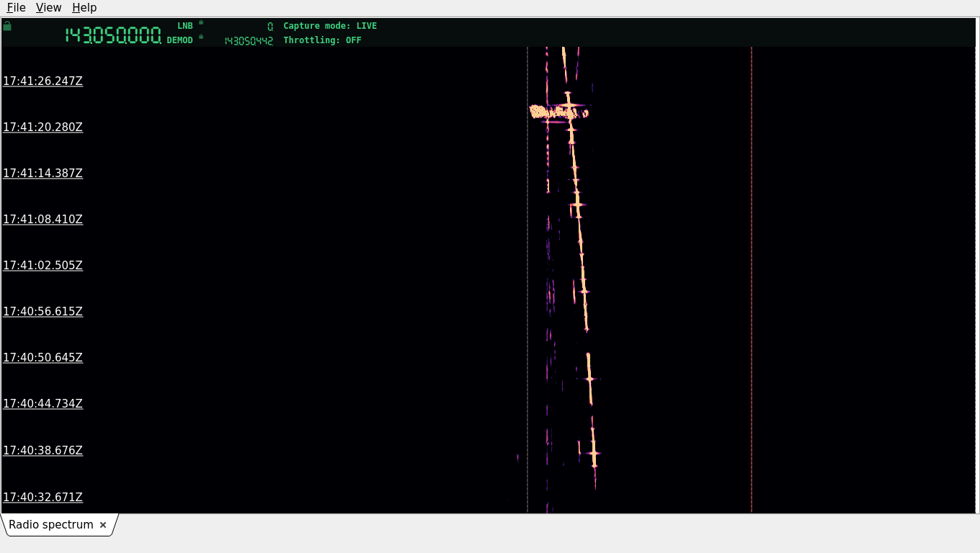Click the bright horizontal burst in the waterfall
The width and height of the screenshot is (980, 553).
point(559,112)
